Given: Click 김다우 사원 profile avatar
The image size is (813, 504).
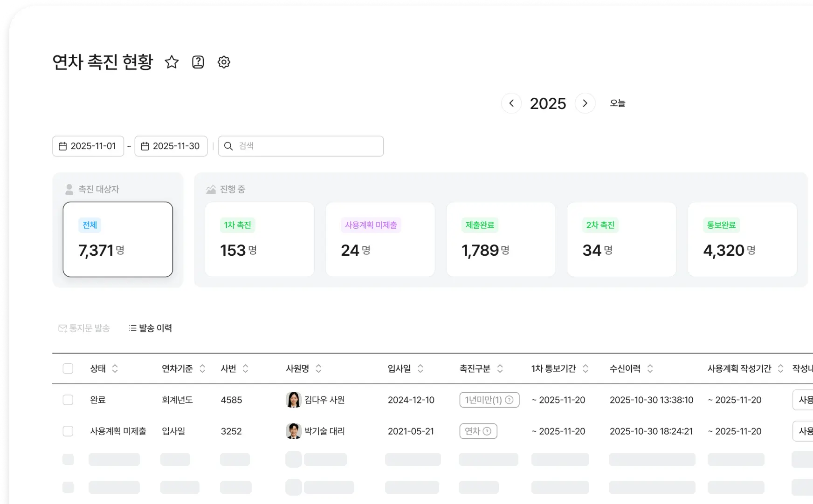Looking at the screenshot, I should (x=293, y=400).
